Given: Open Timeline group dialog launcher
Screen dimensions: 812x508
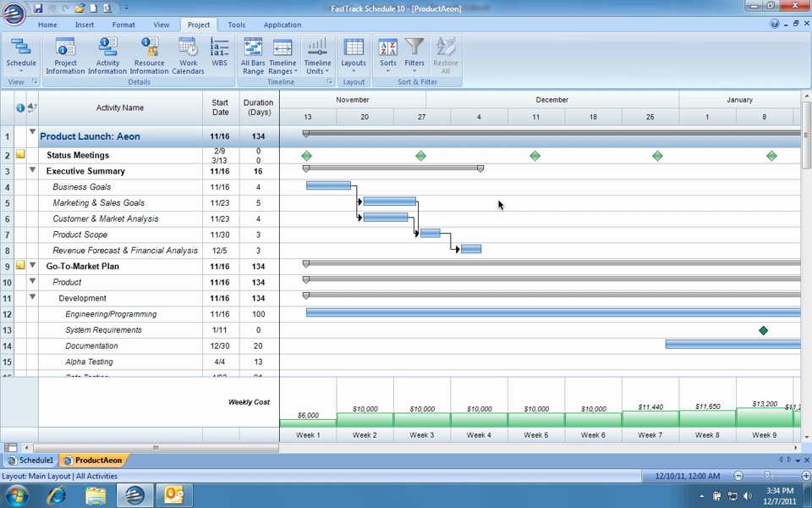Looking at the screenshot, I should point(330,81).
